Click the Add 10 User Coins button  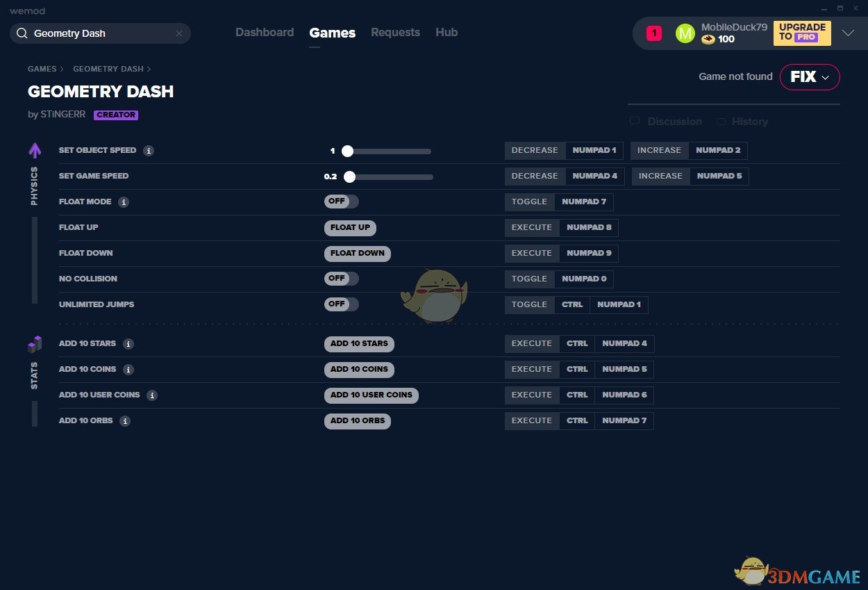[372, 395]
